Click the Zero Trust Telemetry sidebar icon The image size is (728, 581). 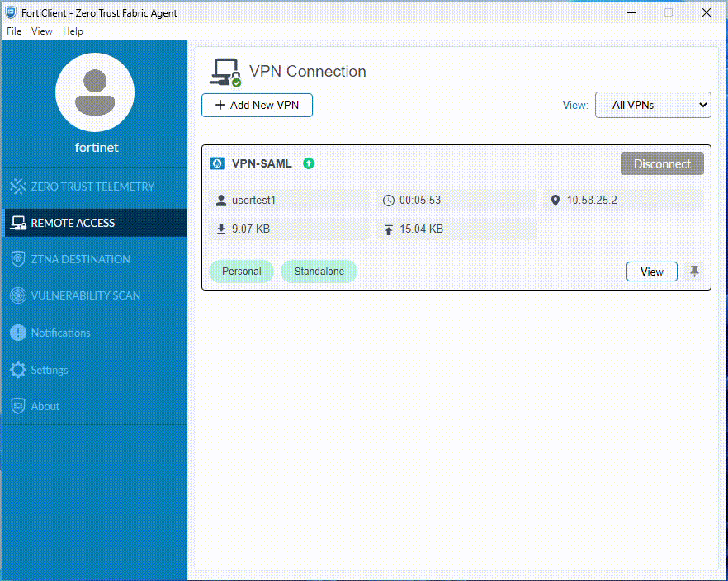coord(18,187)
